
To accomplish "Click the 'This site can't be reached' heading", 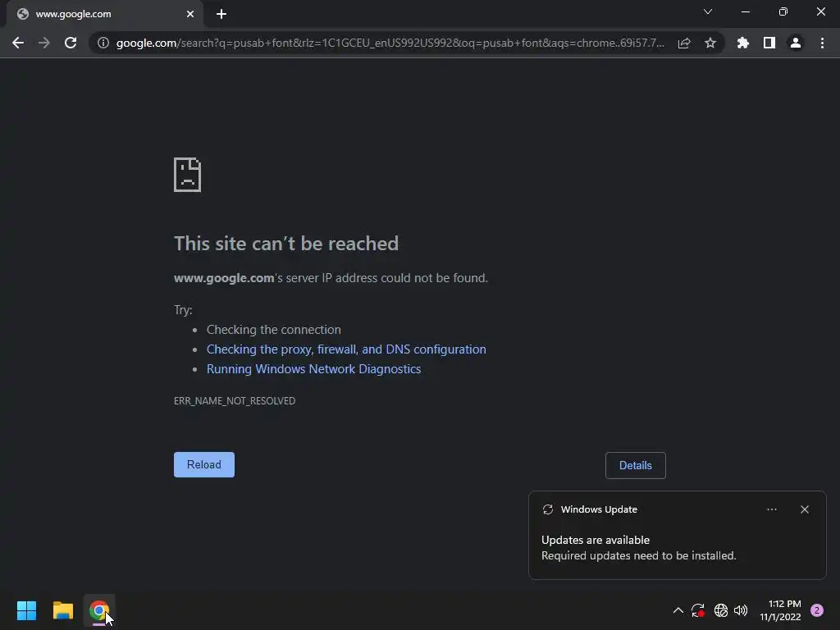I will tap(286, 244).
